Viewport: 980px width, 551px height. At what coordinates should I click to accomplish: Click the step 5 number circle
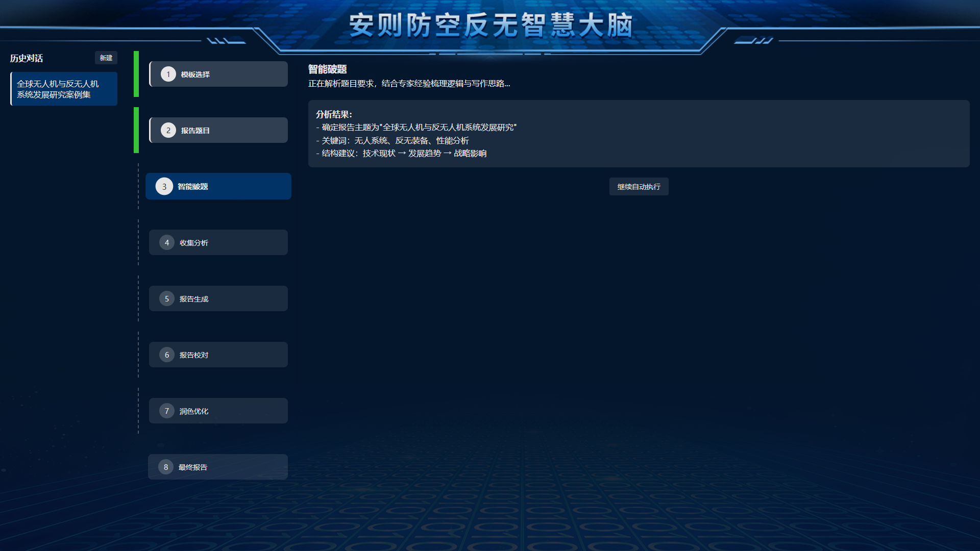pos(167,299)
